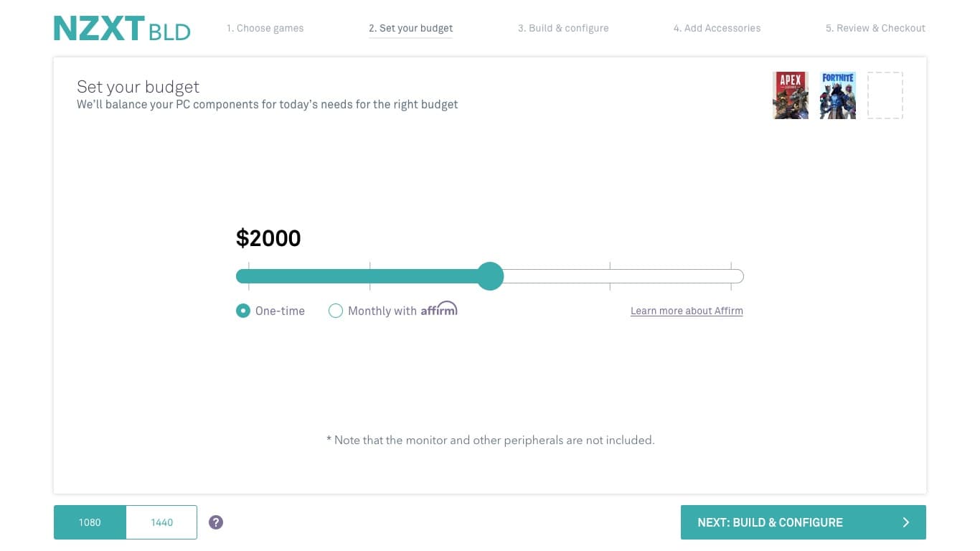Select the Monthly with Affirm radio button
This screenshot has height=551, width=980.
[x=335, y=311]
